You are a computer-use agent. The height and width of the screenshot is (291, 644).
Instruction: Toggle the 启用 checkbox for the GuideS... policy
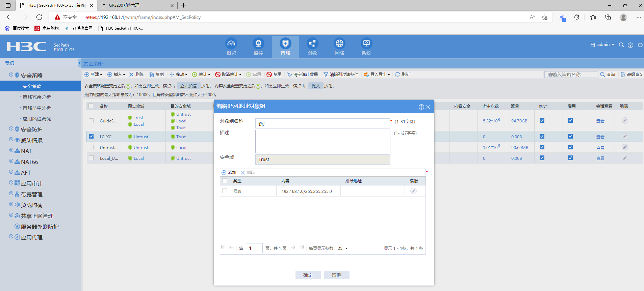point(570,120)
